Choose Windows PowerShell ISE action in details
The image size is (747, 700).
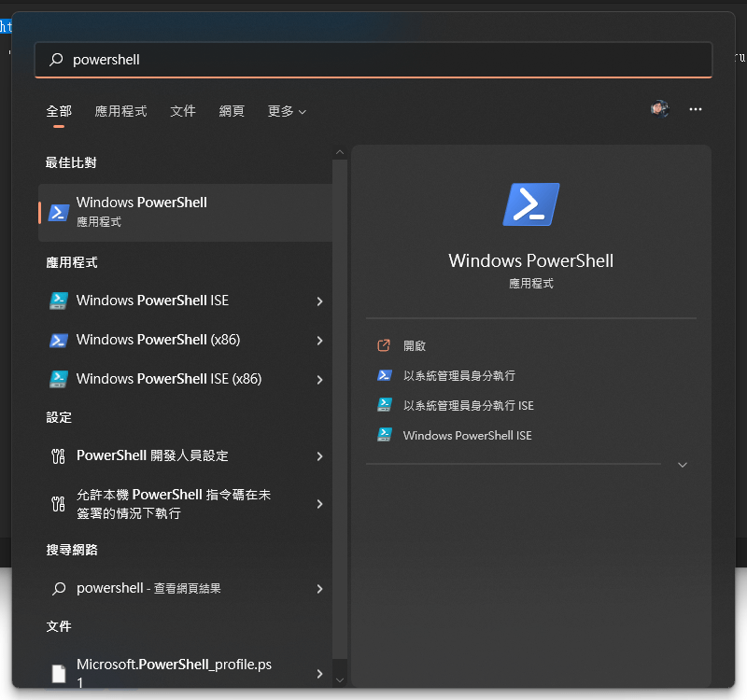(467, 435)
